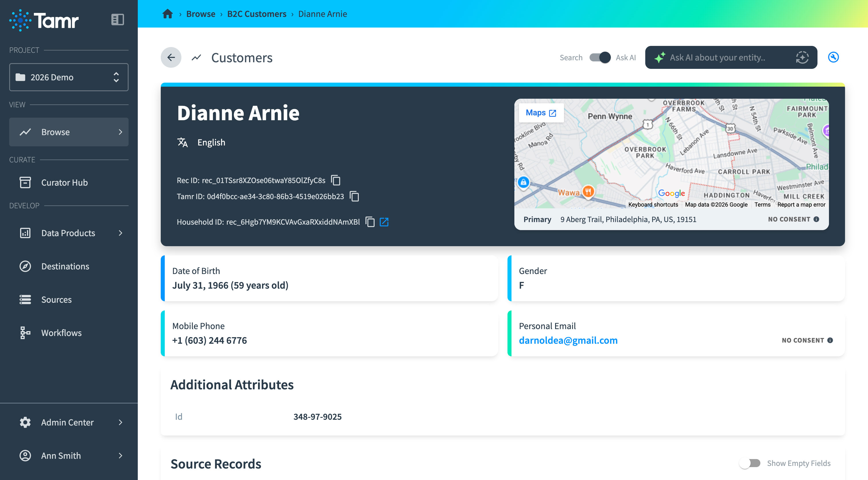
Task: Expand the Data Products menu
Action: [x=69, y=233]
